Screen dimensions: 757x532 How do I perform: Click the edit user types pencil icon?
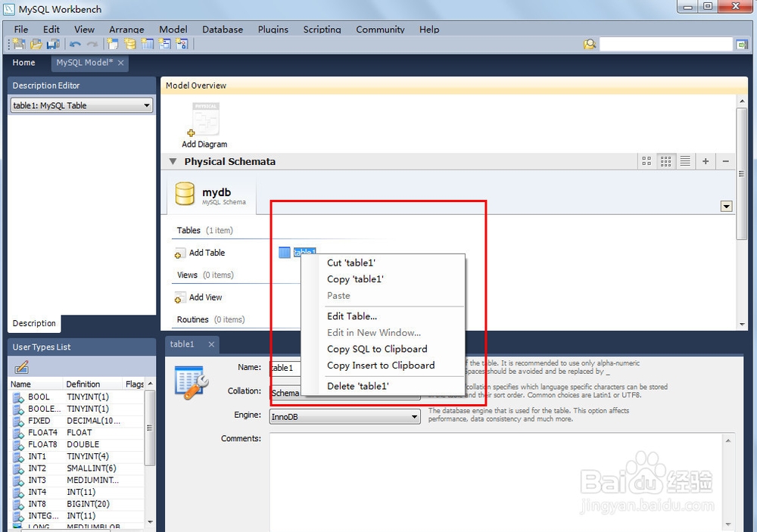(22, 367)
